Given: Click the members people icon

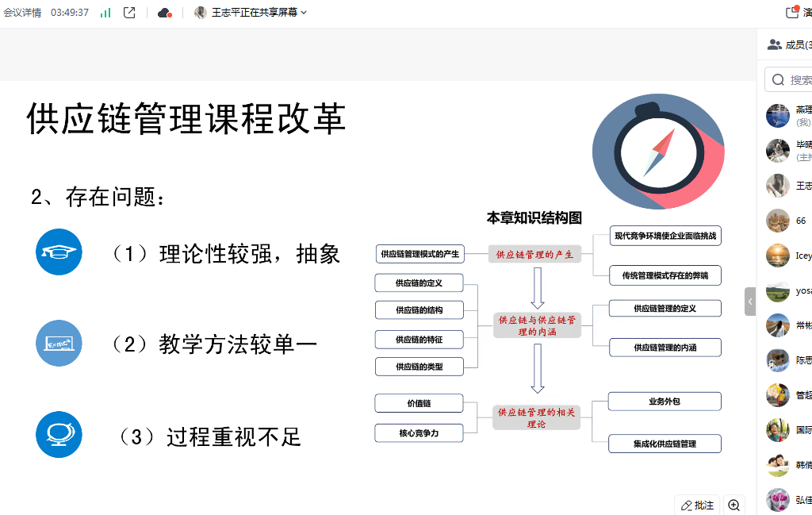Looking at the screenshot, I should pyautogui.click(x=774, y=45).
